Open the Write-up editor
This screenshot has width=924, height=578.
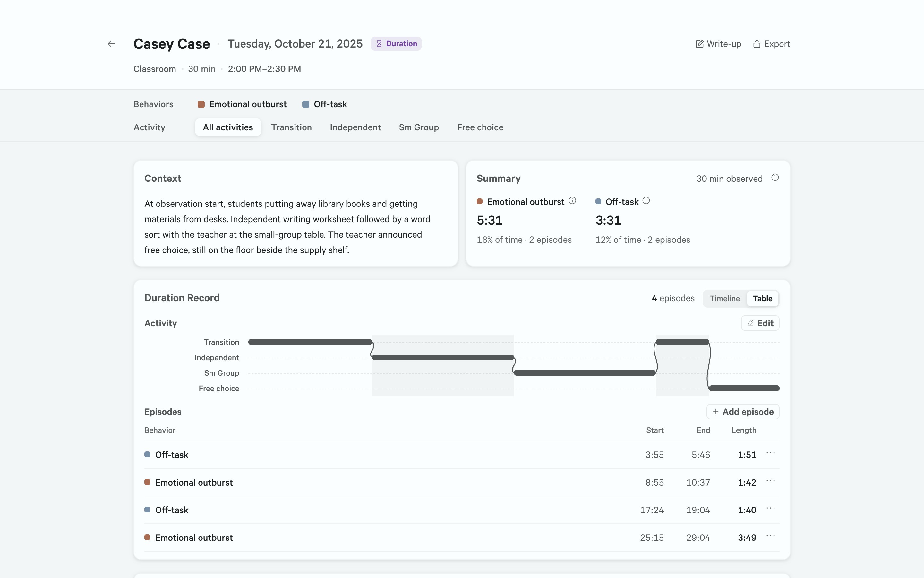pos(718,44)
